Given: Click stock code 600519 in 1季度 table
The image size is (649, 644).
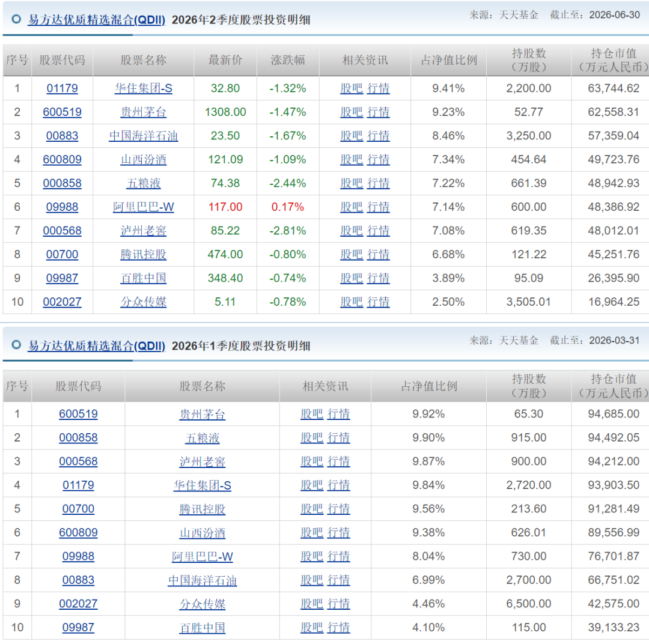Looking at the screenshot, I should [x=78, y=414].
